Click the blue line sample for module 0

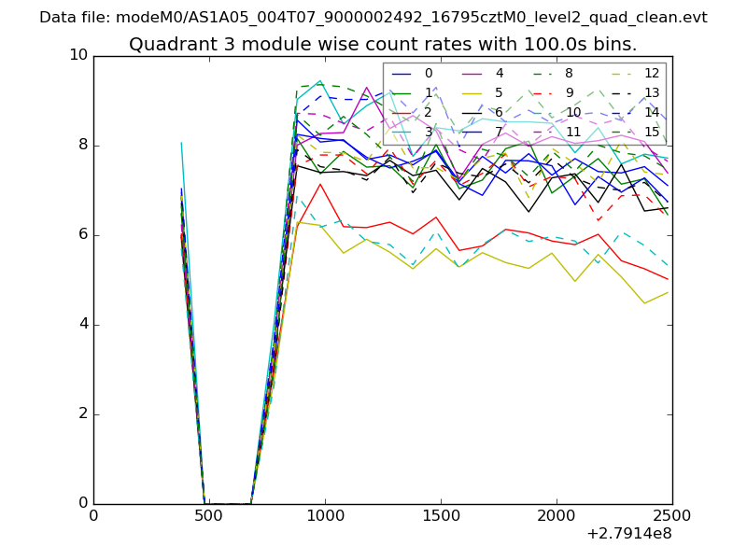coord(402,73)
